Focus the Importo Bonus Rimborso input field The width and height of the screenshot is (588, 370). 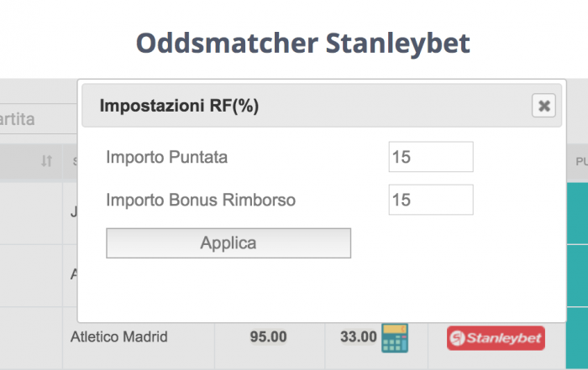(x=431, y=200)
